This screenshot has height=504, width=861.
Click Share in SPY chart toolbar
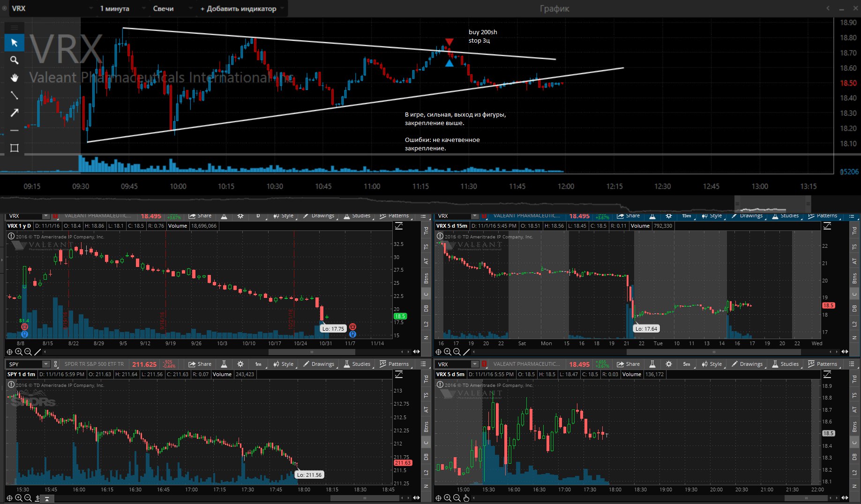pyautogui.click(x=200, y=364)
